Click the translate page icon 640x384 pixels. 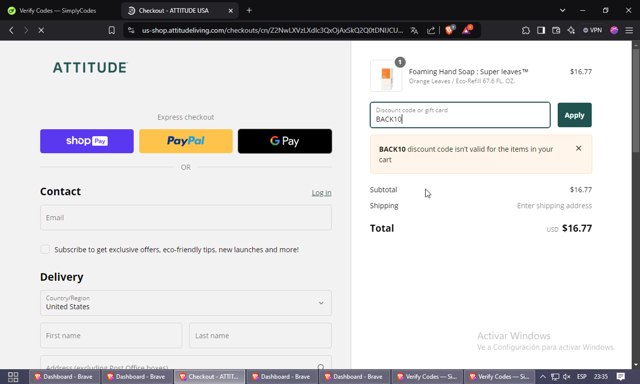(x=414, y=30)
